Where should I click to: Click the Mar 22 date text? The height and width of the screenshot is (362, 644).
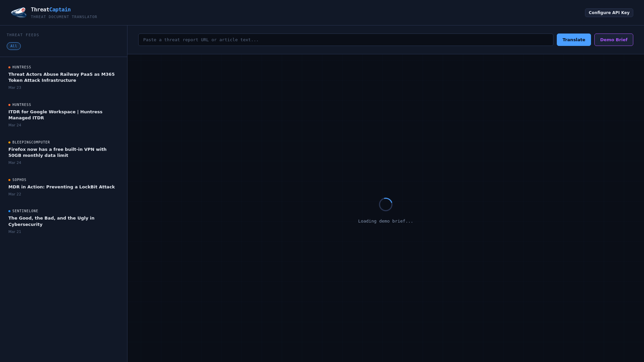tap(15, 194)
